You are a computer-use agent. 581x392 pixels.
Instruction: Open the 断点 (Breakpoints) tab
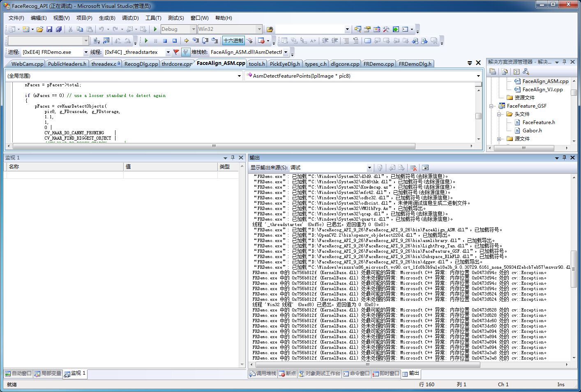click(288, 374)
